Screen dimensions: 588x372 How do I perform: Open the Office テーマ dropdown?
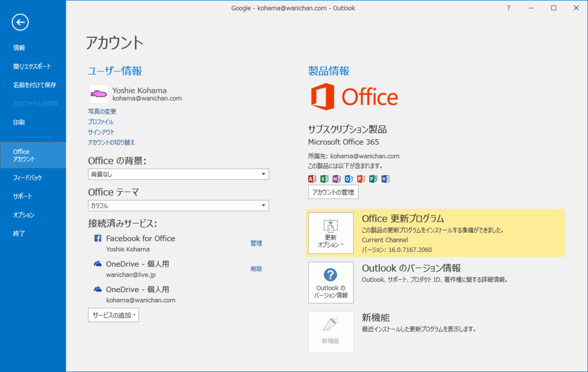tap(179, 206)
